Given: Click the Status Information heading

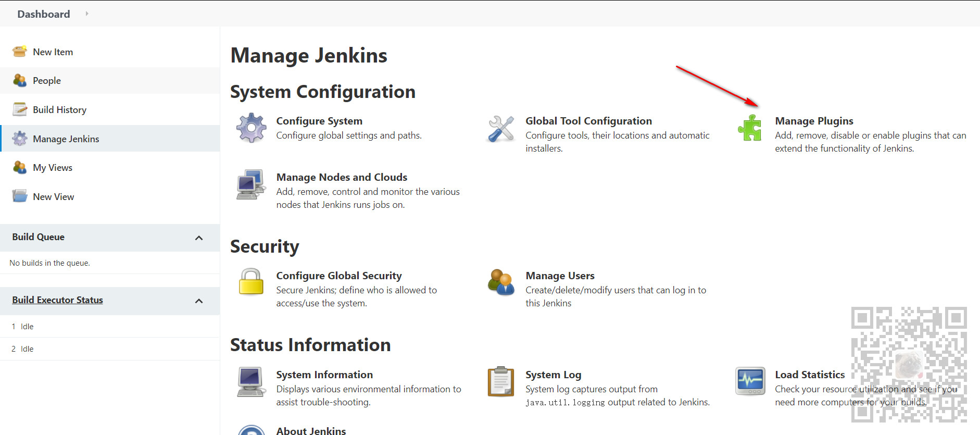Looking at the screenshot, I should 310,345.
